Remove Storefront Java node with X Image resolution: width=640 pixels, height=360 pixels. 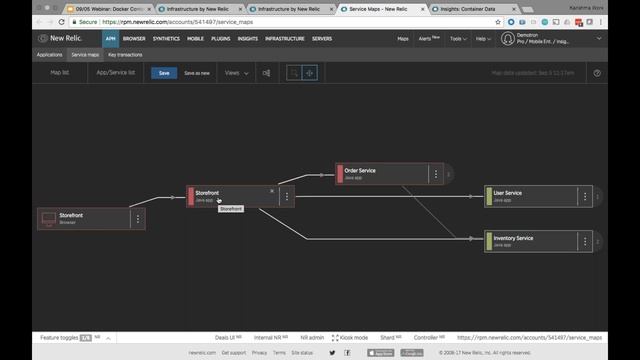(272, 191)
